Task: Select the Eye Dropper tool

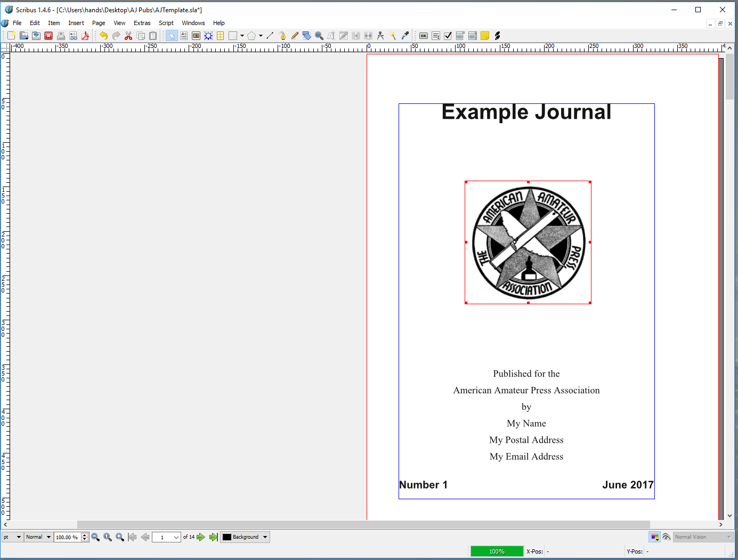Action: (x=405, y=36)
